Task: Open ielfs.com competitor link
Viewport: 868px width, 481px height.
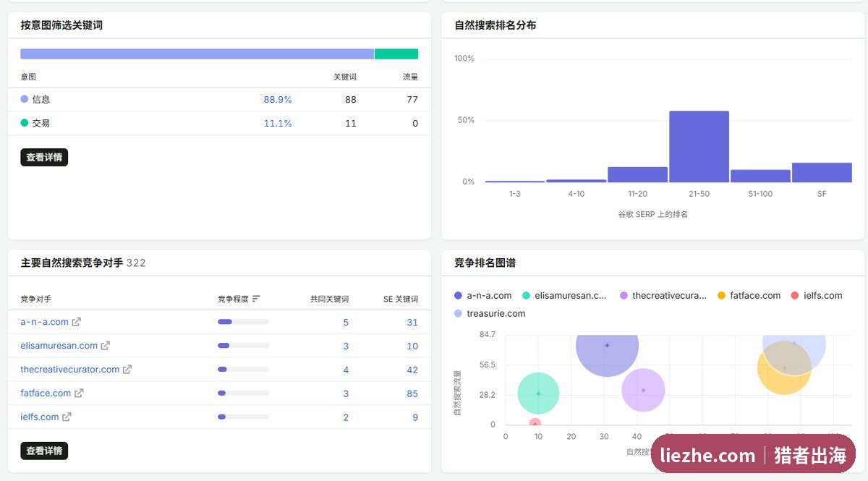Action: pyautogui.click(x=39, y=417)
